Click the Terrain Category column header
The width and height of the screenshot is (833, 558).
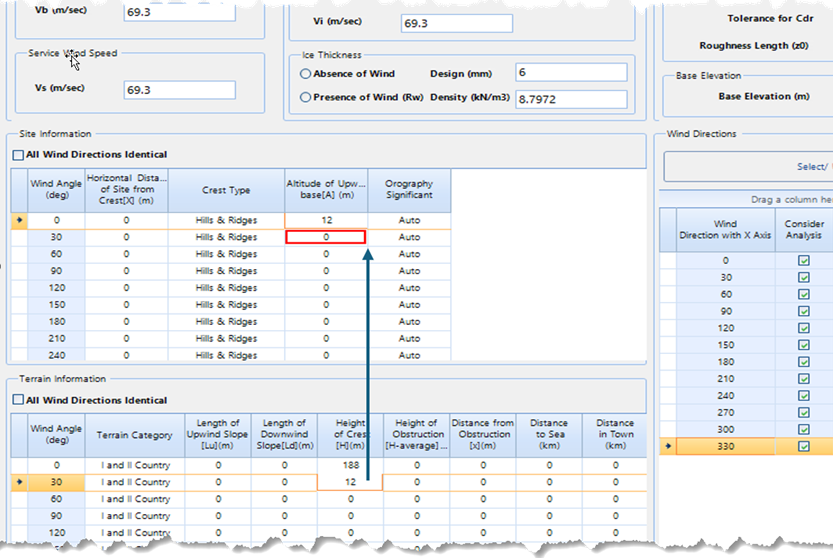coord(134,435)
